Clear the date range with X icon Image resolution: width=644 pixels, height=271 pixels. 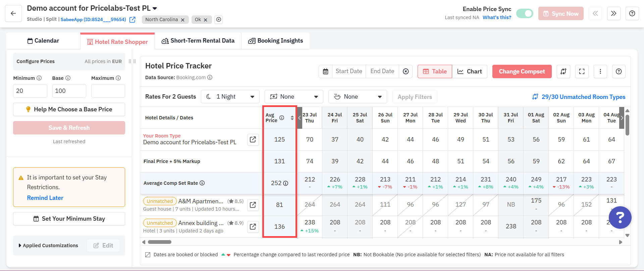pos(406,71)
